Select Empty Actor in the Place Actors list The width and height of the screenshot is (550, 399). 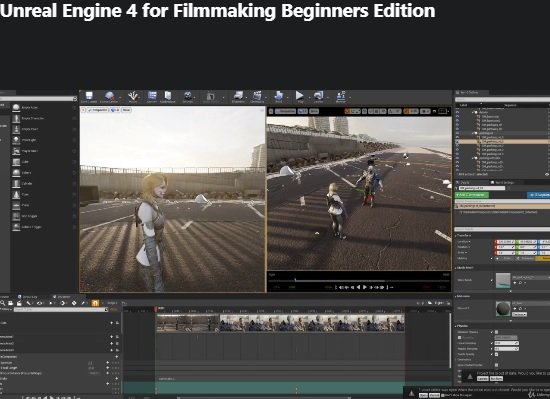(x=44, y=108)
